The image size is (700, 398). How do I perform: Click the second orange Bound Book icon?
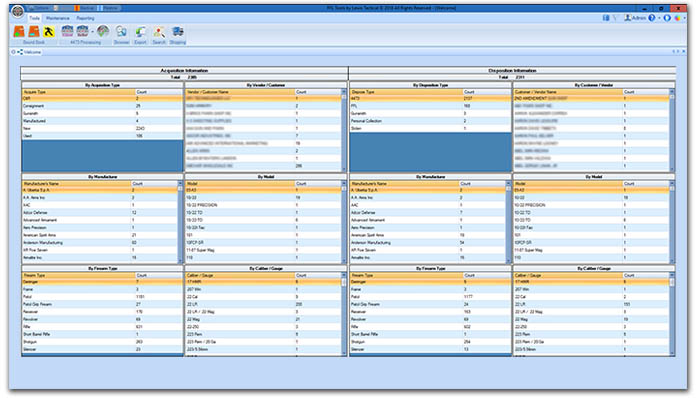pos(34,31)
